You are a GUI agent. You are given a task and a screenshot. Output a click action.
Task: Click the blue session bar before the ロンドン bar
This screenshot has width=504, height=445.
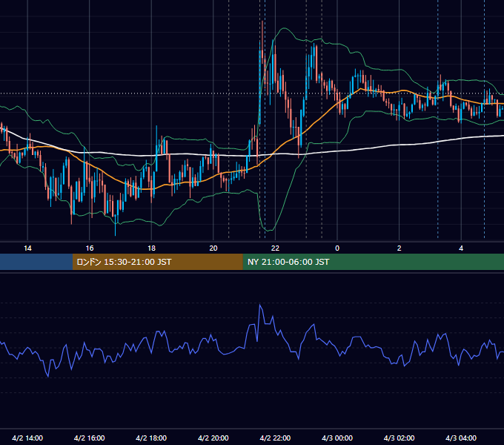[x=36, y=262]
